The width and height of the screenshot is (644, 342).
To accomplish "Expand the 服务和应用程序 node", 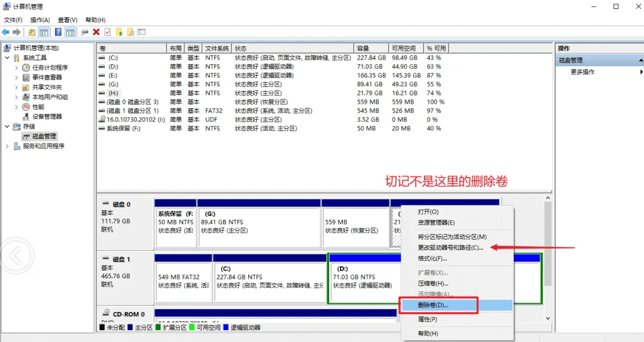I will click(7, 146).
